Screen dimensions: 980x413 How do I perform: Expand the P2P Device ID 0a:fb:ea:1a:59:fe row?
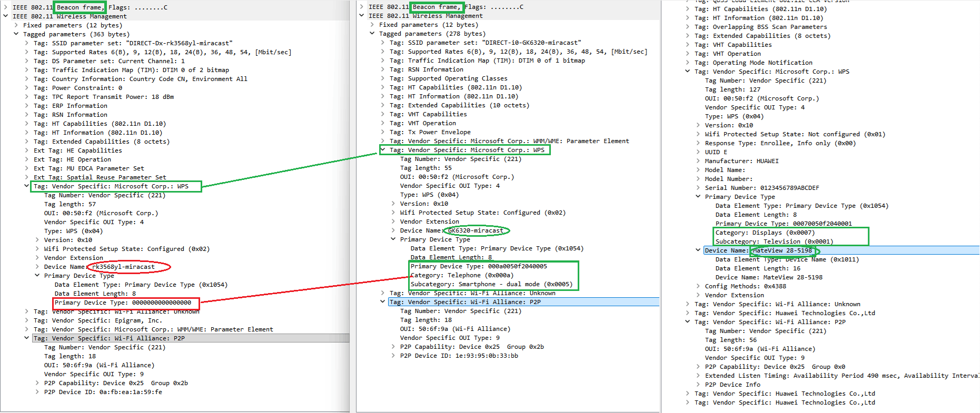pyautogui.click(x=37, y=392)
